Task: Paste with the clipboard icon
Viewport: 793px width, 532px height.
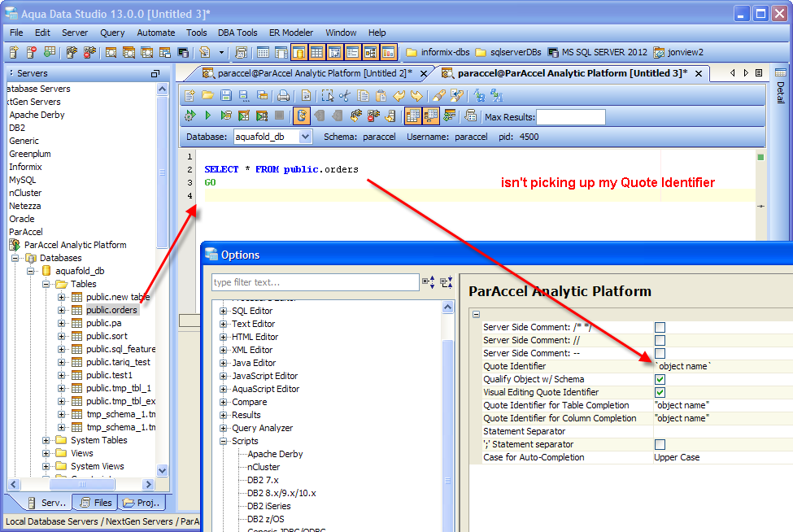Action: point(381,95)
